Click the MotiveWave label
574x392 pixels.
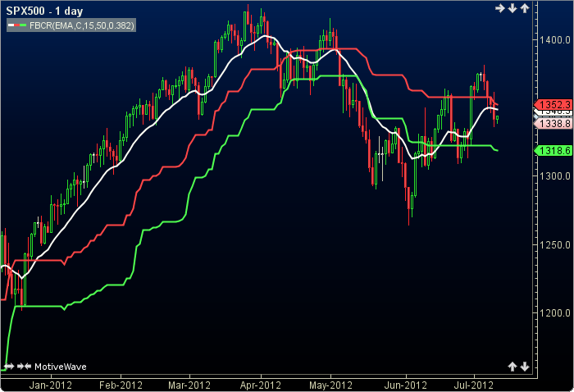coord(61,367)
